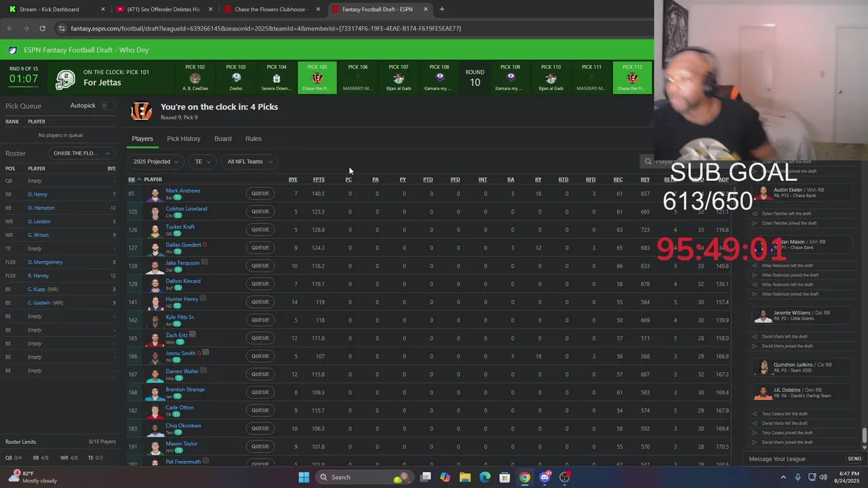
Task: Open Chig Okonkwo player link
Action: point(183,426)
